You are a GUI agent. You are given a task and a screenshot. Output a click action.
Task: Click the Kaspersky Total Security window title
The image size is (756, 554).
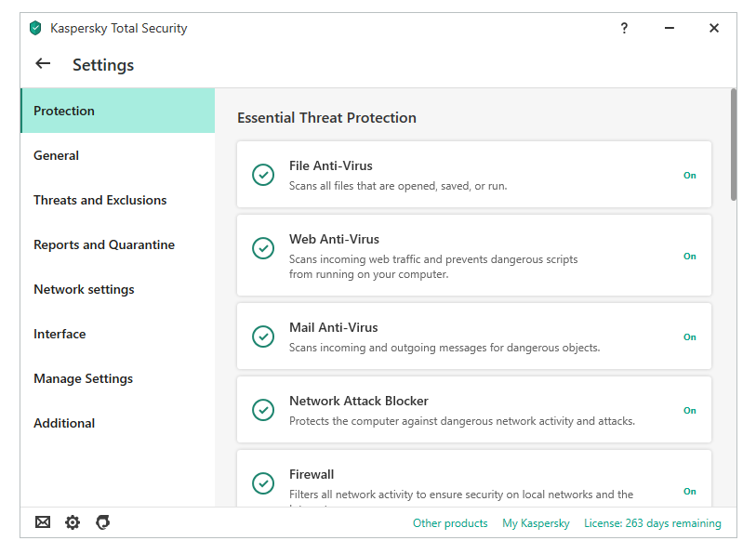click(119, 29)
